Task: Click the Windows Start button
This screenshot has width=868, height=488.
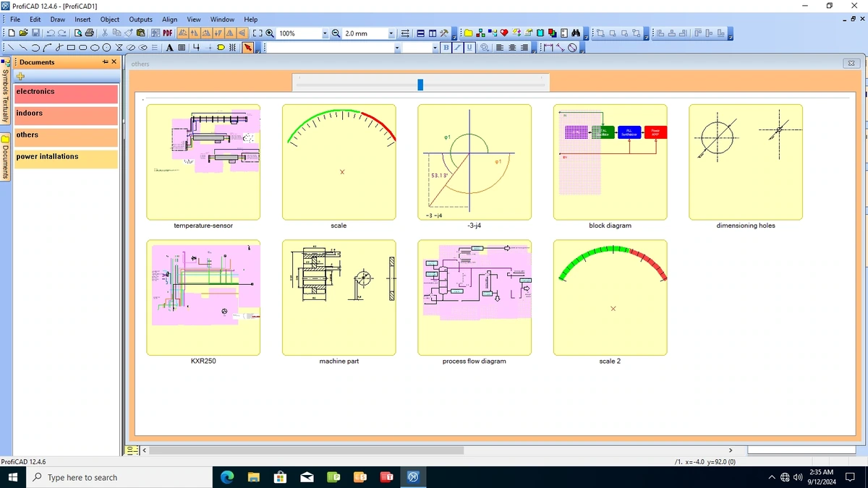Action: point(12,477)
